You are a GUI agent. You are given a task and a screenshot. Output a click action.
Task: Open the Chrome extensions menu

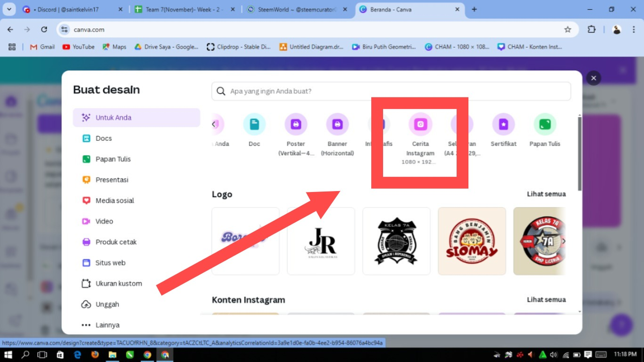point(592,30)
